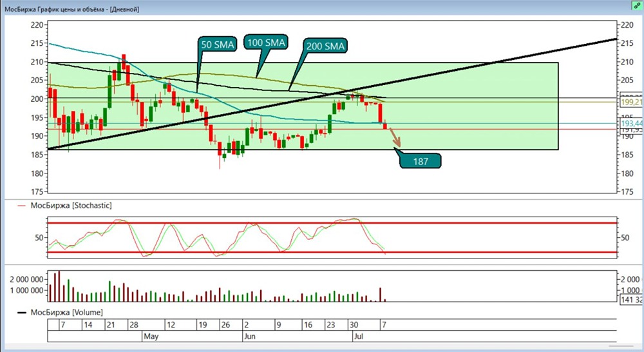
Task: Select the 'МосБиржа [Stochastic]' legend label
Action: coord(71,205)
